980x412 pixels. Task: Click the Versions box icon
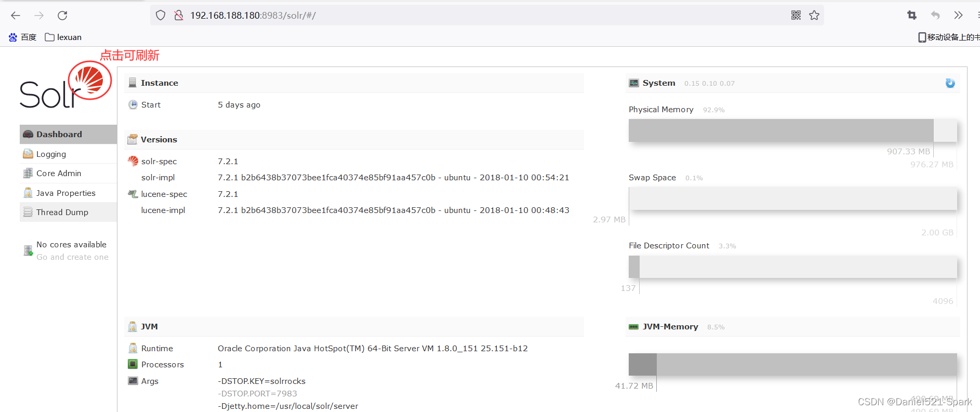click(x=133, y=139)
